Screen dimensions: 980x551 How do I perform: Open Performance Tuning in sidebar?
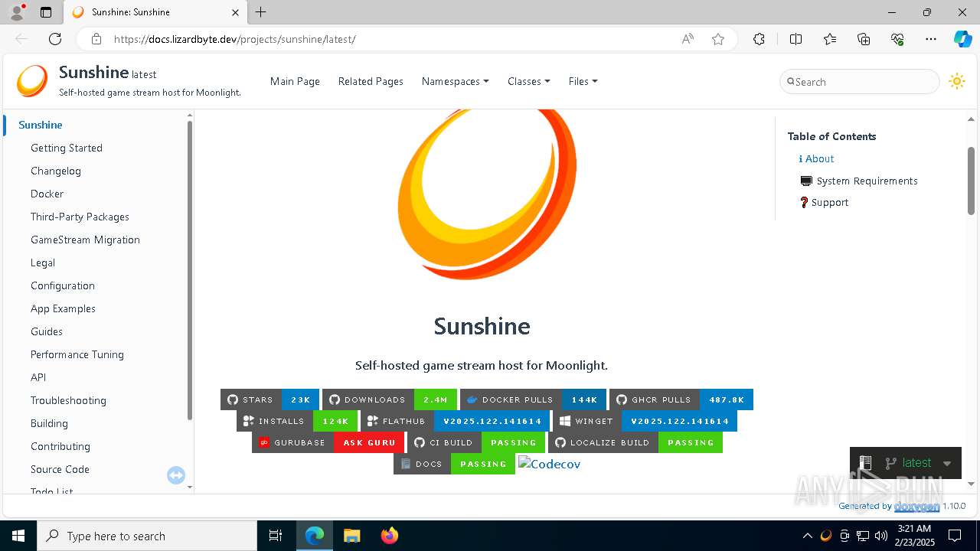click(77, 354)
